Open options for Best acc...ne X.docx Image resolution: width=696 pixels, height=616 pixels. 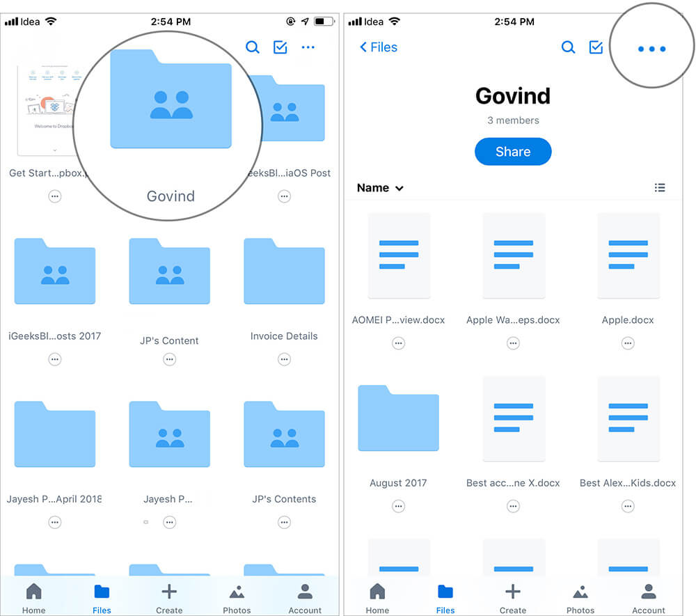tap(513, 506)
